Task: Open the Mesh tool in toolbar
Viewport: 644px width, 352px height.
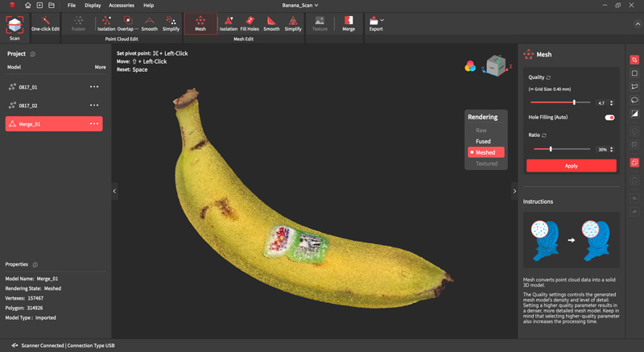Action: click(x=200, y=24)
